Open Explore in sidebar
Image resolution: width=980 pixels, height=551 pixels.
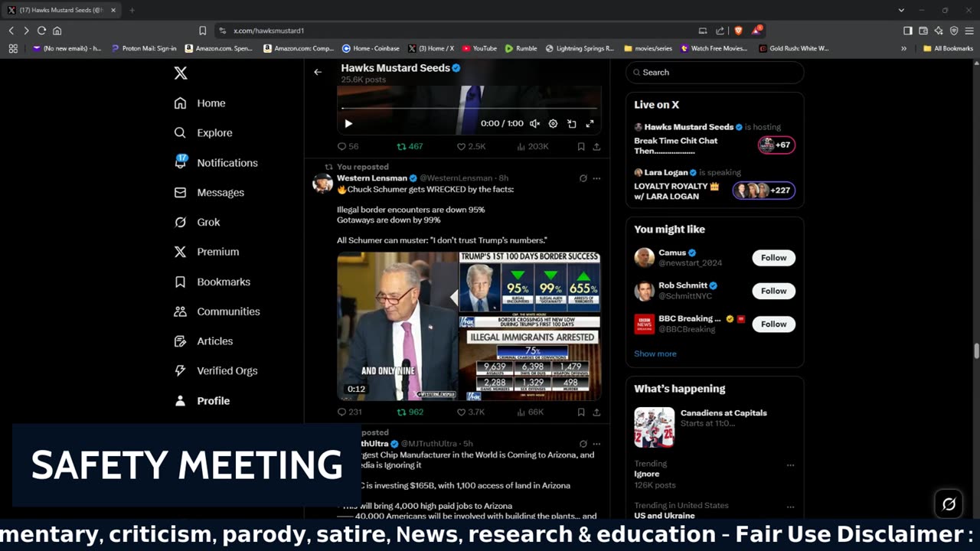(203, 132)
